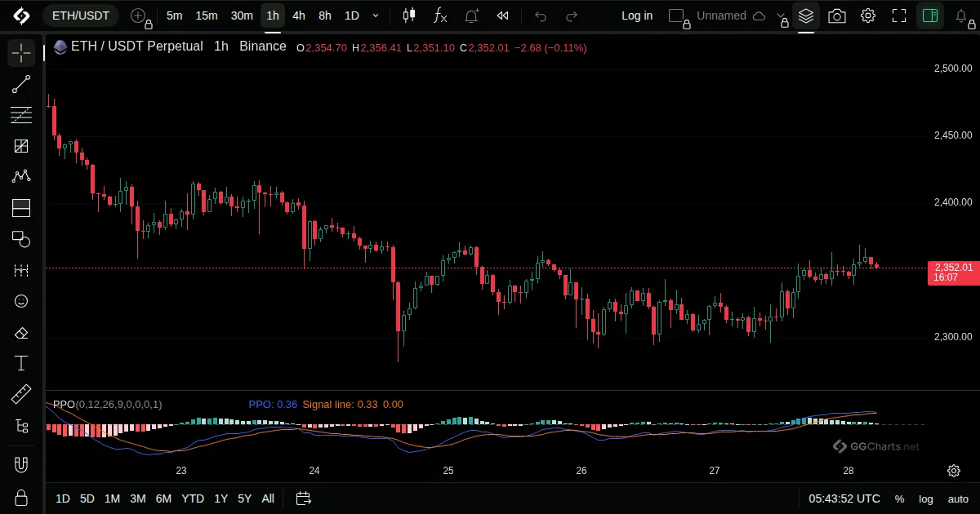Select the price measurement projection tool
This screenshot has width=980, height=514.
click(x=21, y=270)
